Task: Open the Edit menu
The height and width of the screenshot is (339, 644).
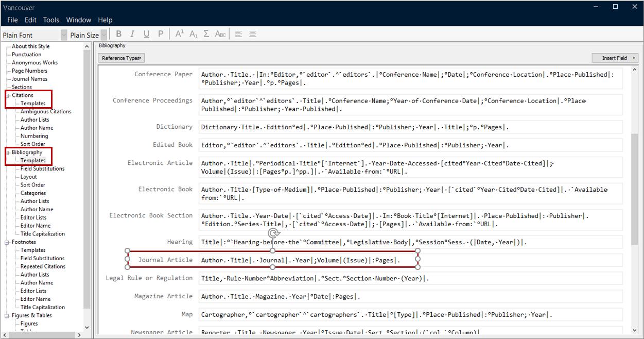Action: (x=30, y=20)
